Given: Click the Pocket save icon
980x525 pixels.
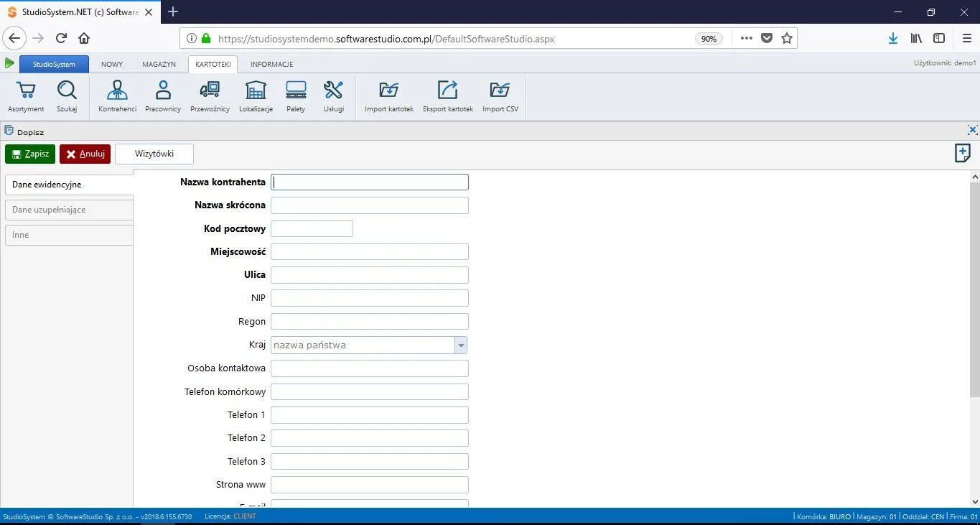Looking at the screenshot, I should pyautogui.click(x=767, y=38).
